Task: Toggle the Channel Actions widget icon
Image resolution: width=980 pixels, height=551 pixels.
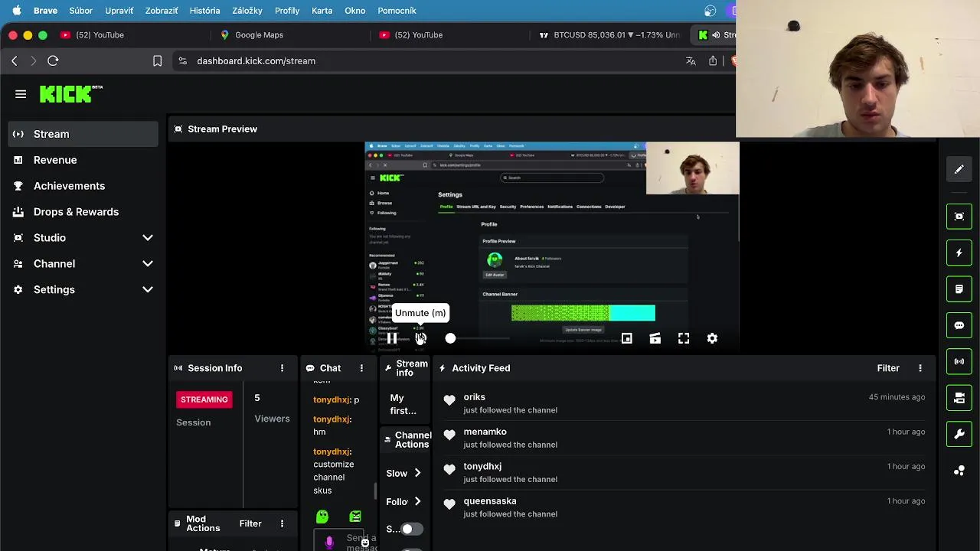Action: 959,398
